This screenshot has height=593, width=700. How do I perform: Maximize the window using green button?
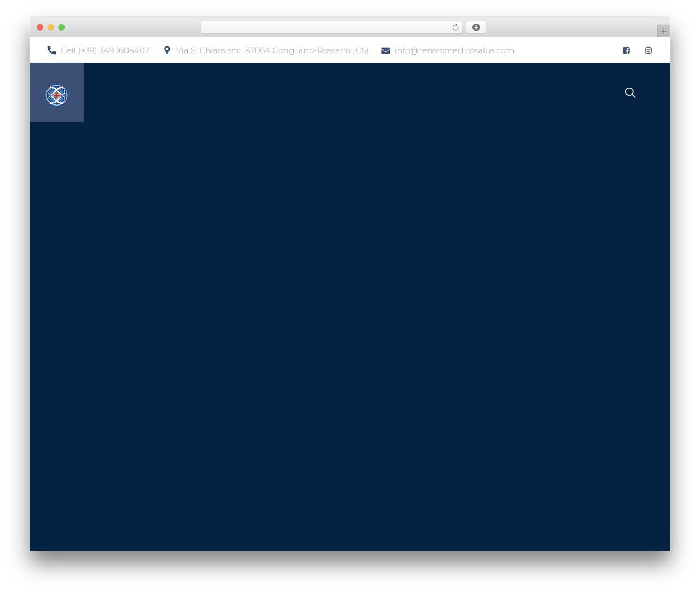[61, 27]
